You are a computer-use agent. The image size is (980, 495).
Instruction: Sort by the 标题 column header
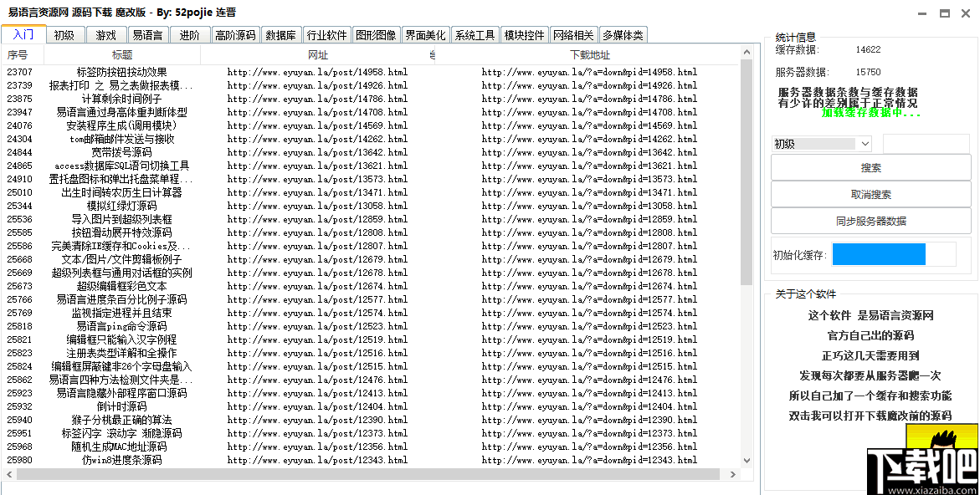[122, 55]
